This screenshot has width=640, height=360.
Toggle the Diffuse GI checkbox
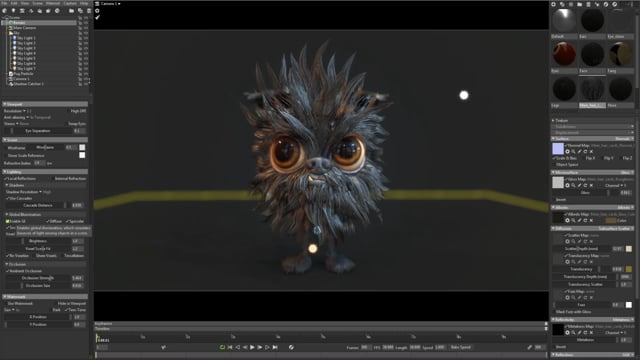48,221
